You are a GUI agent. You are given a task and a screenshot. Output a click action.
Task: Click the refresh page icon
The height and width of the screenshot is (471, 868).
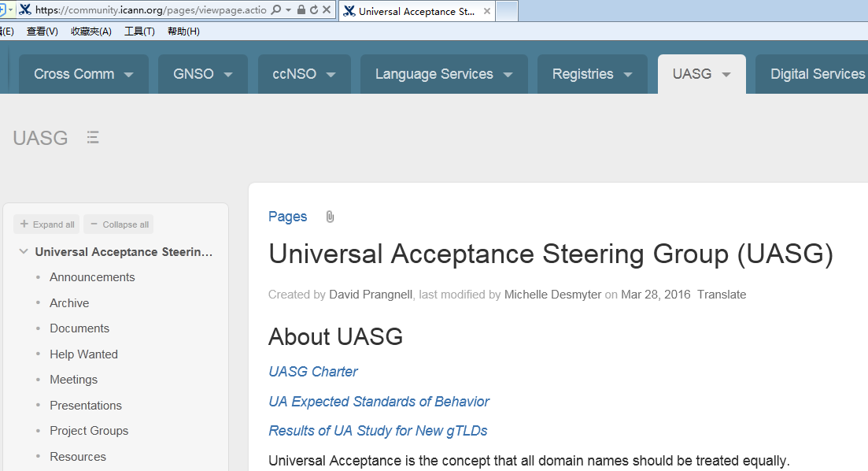pos(314,10)
